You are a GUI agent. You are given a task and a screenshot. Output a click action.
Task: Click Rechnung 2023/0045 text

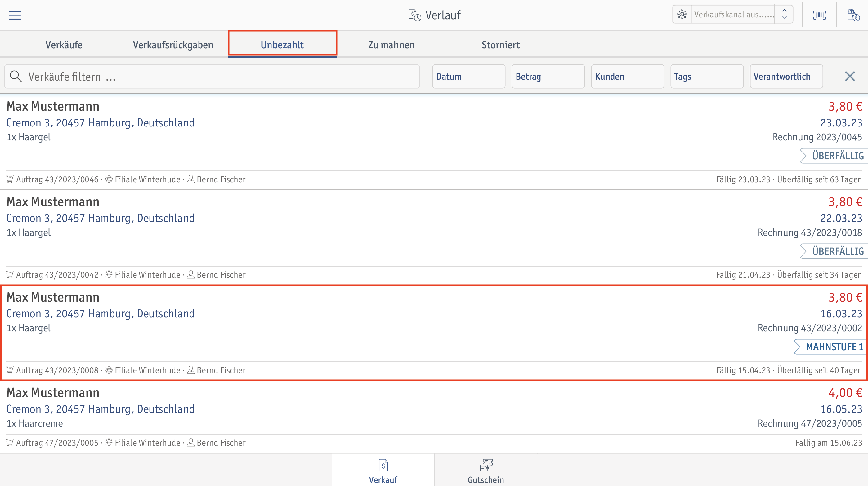817,137
